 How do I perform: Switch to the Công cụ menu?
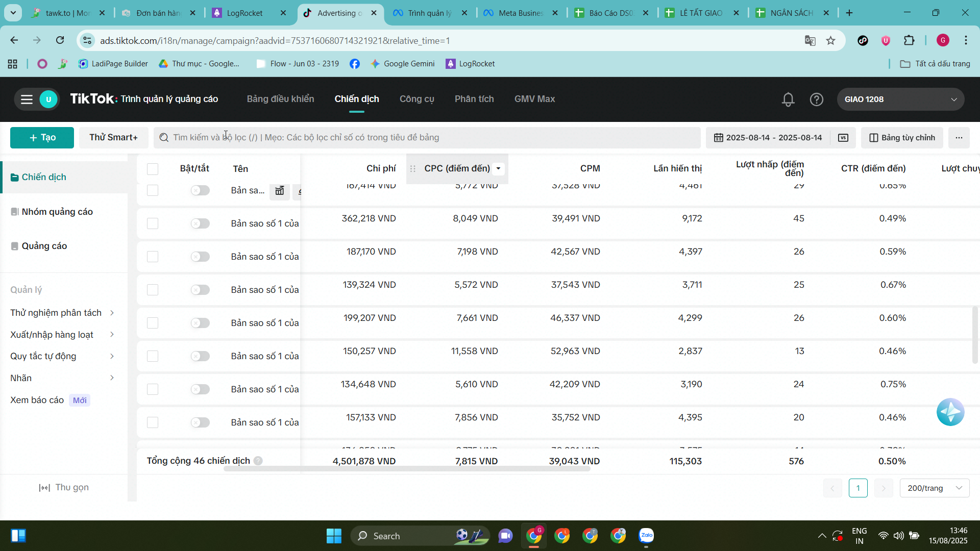416,99
